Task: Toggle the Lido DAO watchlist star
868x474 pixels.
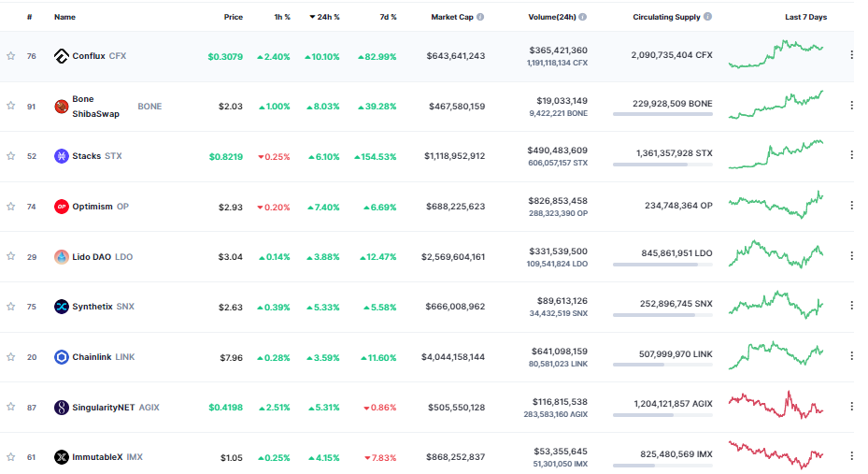Action: [10, 256]
